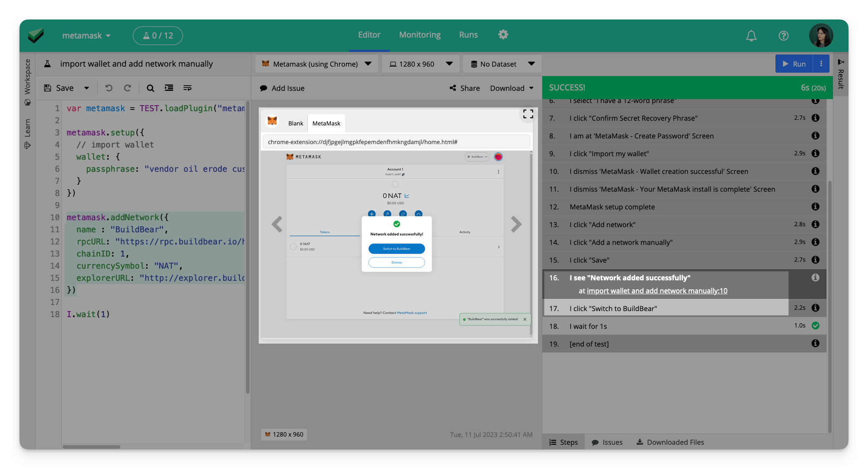The height and width of the screenshot is (469, 868).
Task: Open notifications bell
Action: tap(751, 35)
